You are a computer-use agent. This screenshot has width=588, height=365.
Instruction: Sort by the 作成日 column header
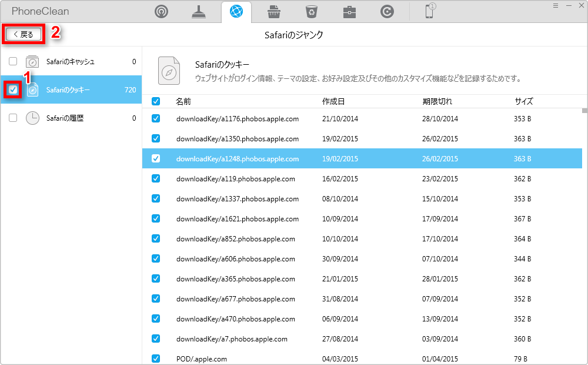coord(333,101)
